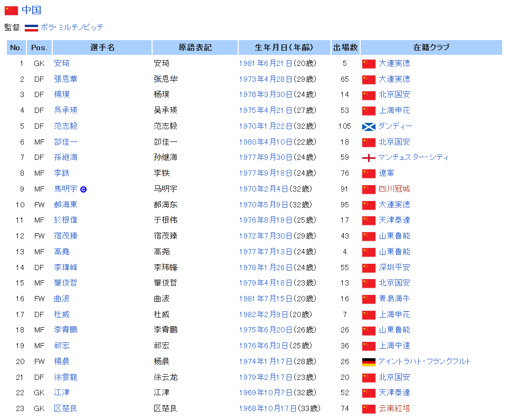
Task: Click the China flag beside 云南紅塔
Action: (x=369, y=409)
